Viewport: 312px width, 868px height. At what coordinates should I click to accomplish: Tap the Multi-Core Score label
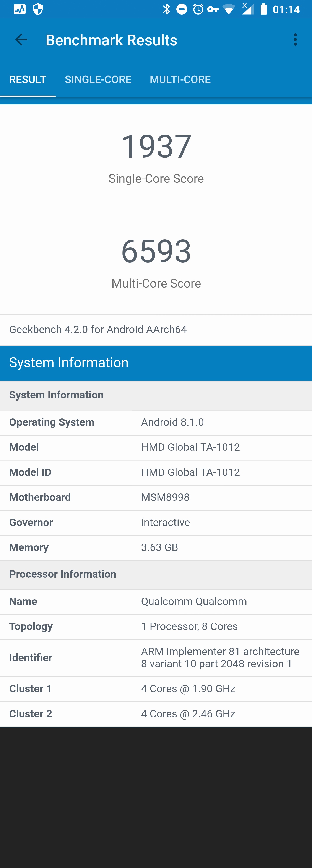coord(156,283)
